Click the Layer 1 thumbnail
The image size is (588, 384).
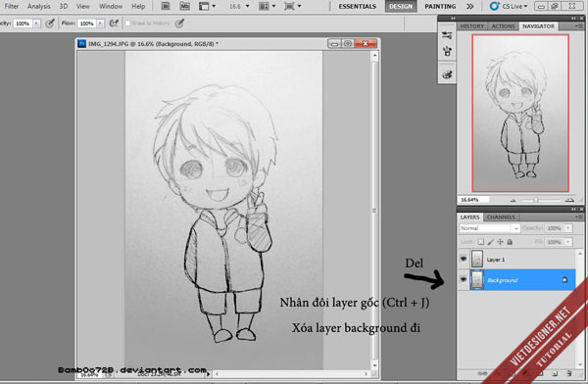(x=477, y=259)
